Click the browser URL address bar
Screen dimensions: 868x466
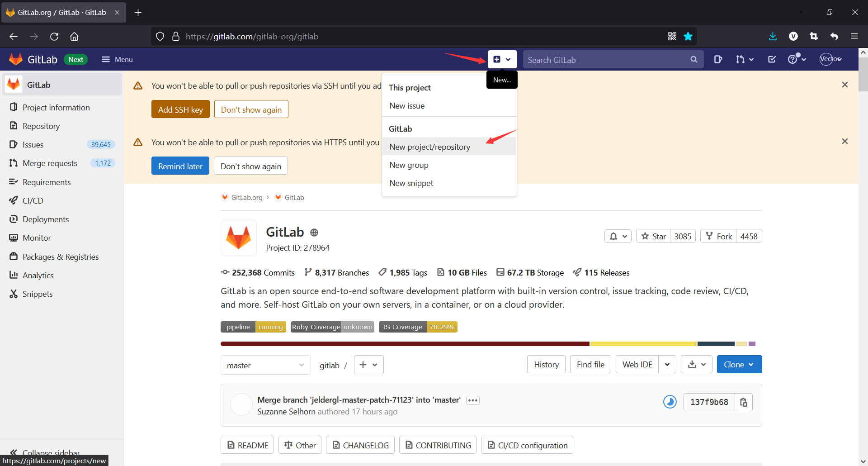click(x=423, y=37)
